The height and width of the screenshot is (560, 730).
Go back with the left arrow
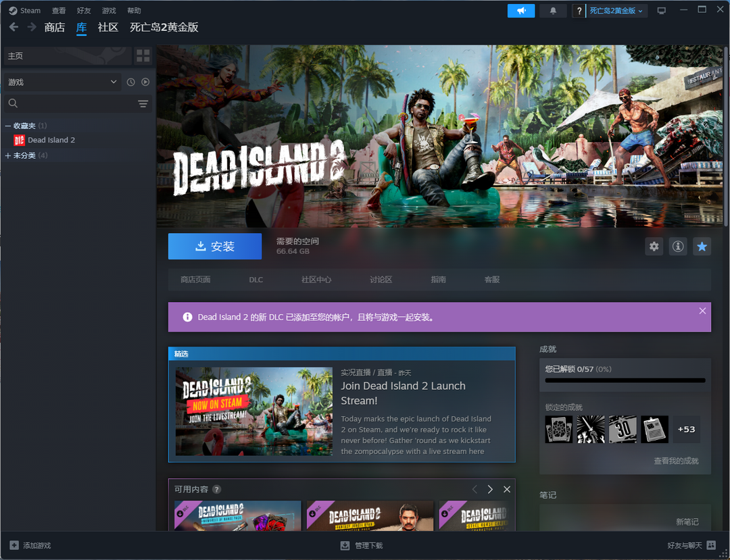14,28
